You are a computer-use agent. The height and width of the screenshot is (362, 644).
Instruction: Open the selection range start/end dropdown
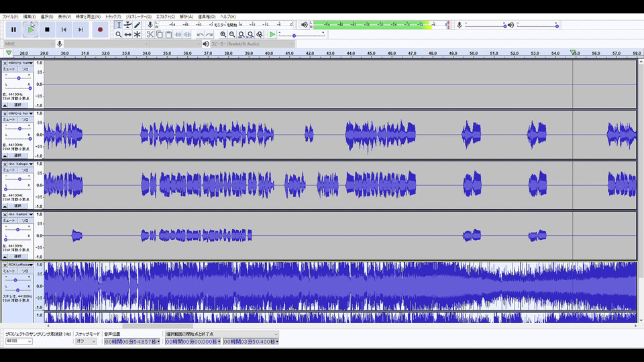222,334
